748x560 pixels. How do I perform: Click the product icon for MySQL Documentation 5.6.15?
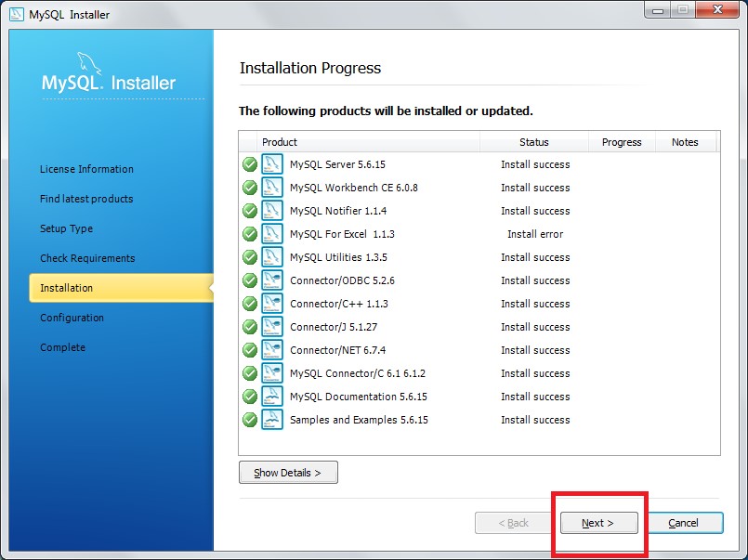coord(272,396)
